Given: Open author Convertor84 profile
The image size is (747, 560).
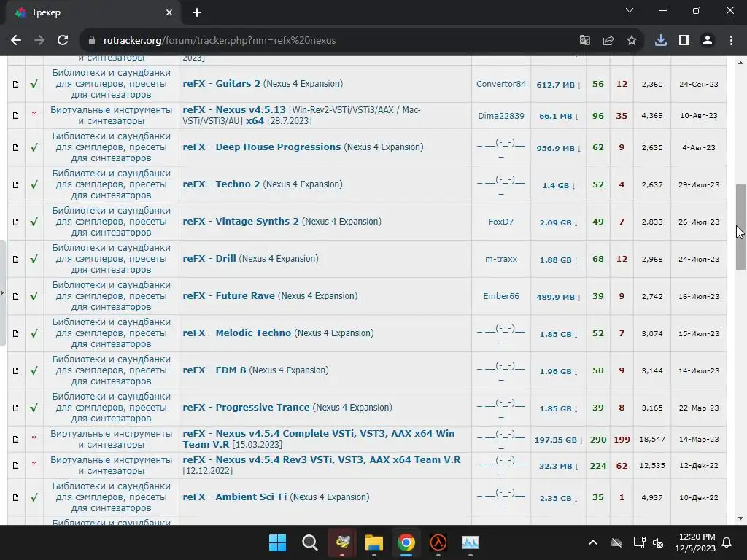Looking at the screenshot, I should pyautogui.click(x=501, y=84).
